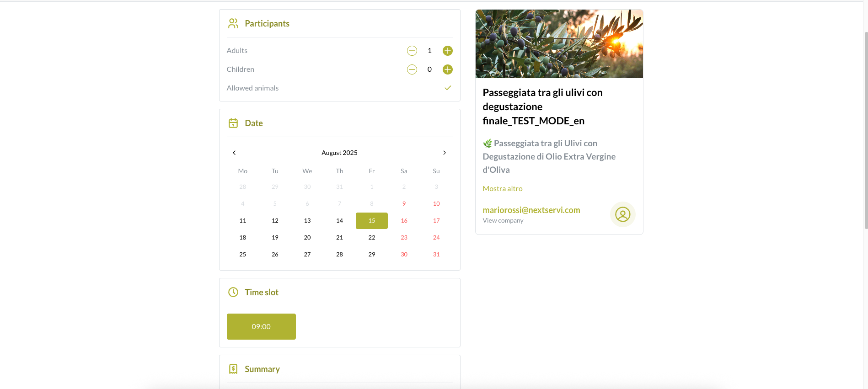The width and height of the screenshot is (868, 389).
Task: Click the calendar icon beside Date
Action: [x=233, y=123]
